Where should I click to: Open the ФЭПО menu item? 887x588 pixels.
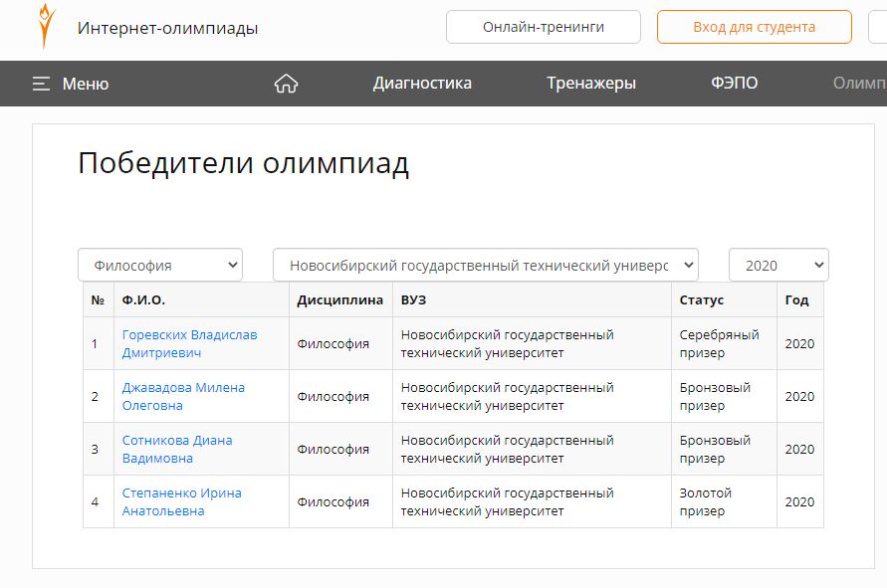(x=735, y=84)
